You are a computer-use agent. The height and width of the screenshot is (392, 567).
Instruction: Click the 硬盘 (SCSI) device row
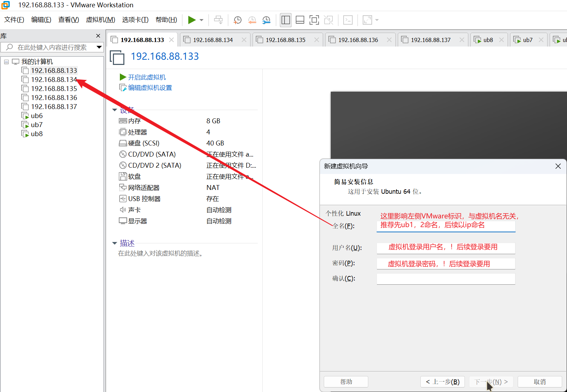point(188,143)
